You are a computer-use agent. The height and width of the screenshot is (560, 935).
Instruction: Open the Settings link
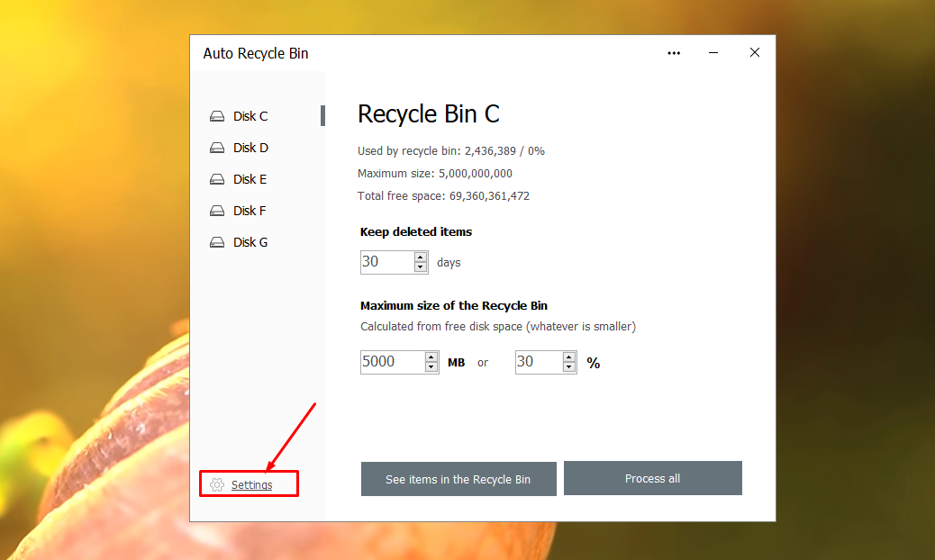pyautogui.click(x=251, y=485)
